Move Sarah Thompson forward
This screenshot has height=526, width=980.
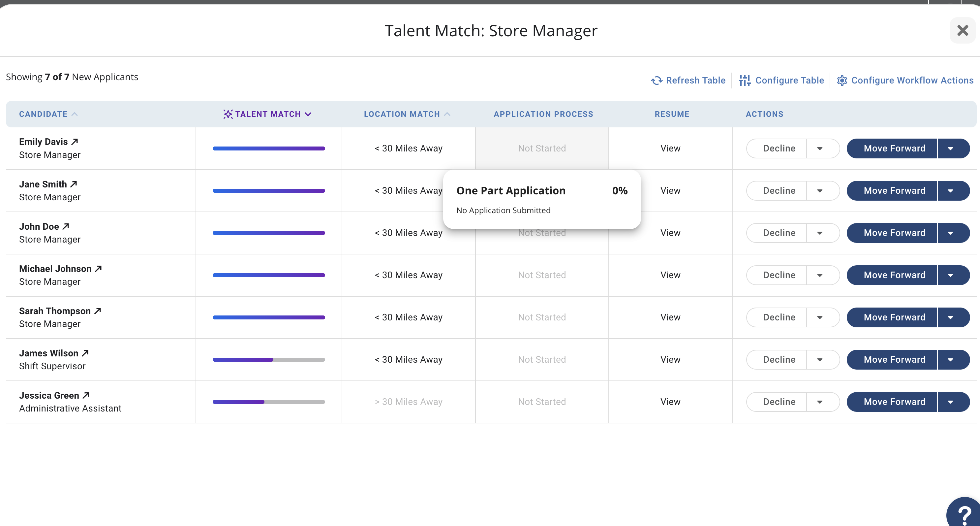click(x=892, y=317)
